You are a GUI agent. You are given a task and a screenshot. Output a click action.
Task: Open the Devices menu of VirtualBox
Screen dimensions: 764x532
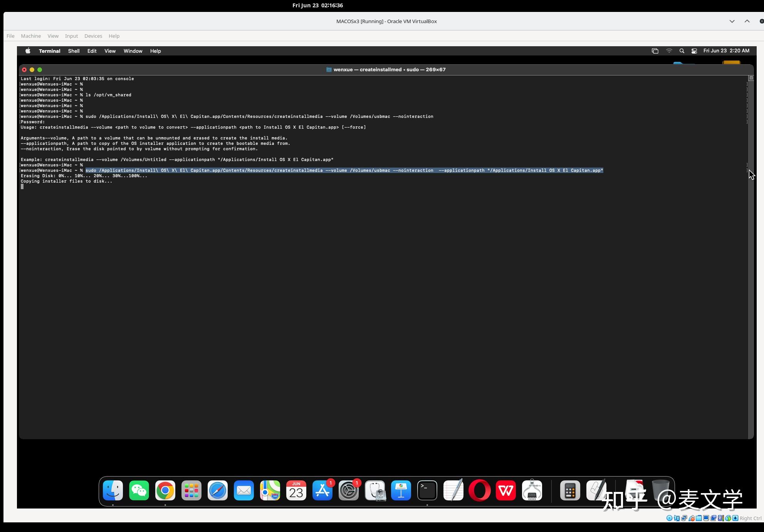coord(93,36)
